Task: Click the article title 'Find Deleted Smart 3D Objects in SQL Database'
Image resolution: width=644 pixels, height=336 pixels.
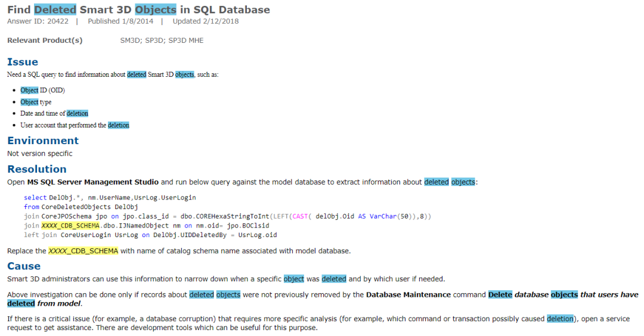Action: tap(139, 10)
